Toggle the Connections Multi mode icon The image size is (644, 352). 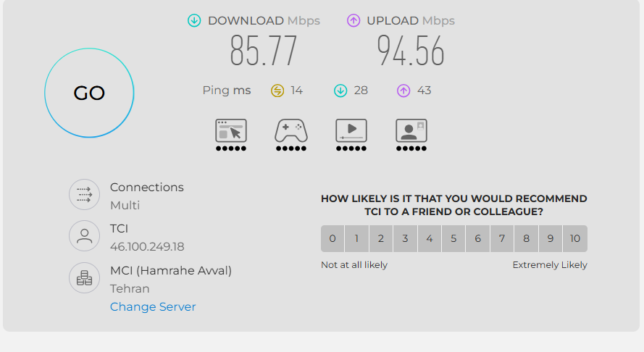[x=84, y=195]
